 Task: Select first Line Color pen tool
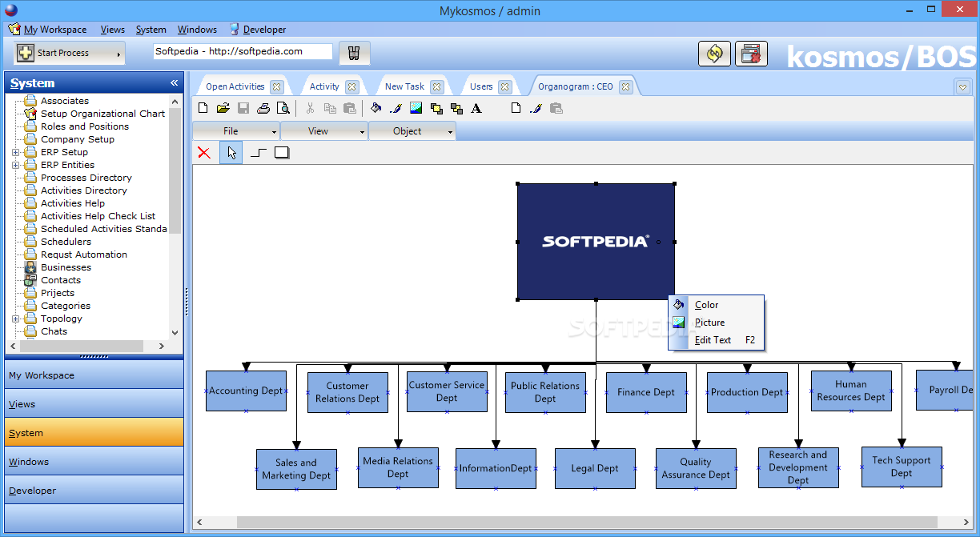(396, 108)
